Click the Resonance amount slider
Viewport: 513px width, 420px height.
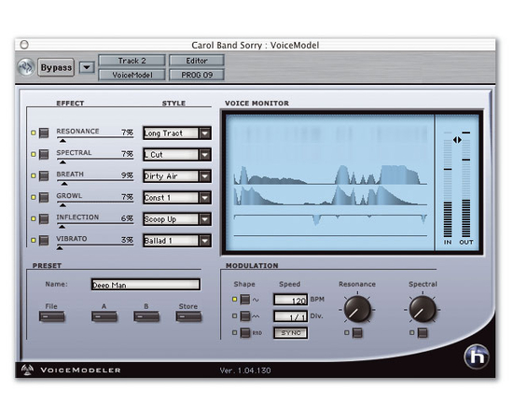[95, 139]
